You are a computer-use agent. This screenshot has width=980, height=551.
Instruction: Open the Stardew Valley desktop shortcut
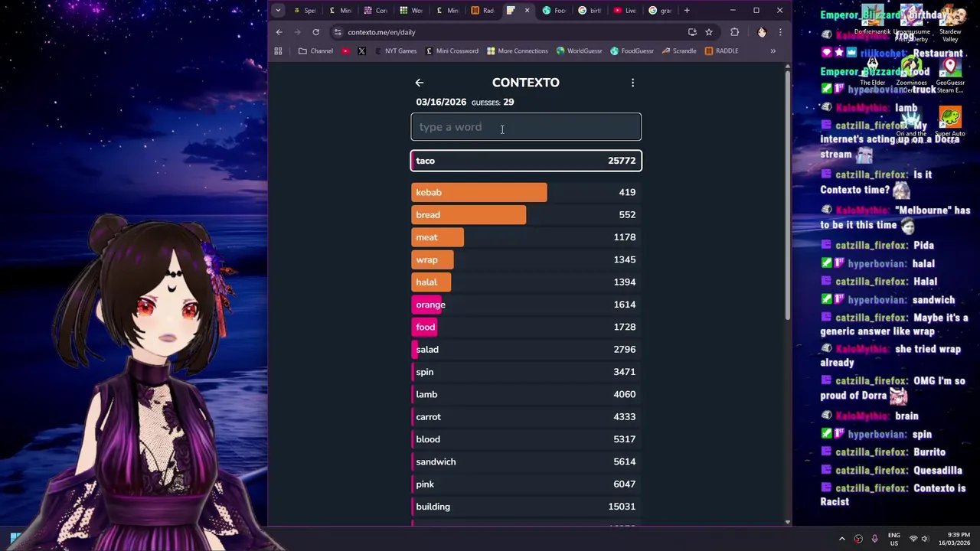click(x=950, y=23)
